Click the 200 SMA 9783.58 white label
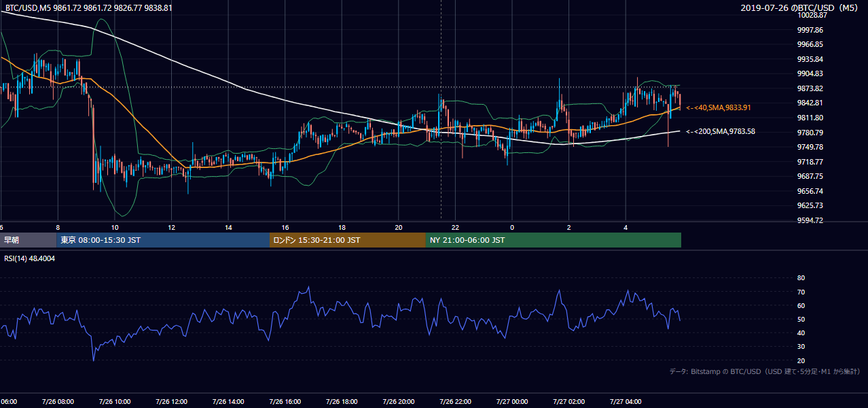Image resolution: width=868 pixels, height=408 pixels. click(x=721, y=131)
